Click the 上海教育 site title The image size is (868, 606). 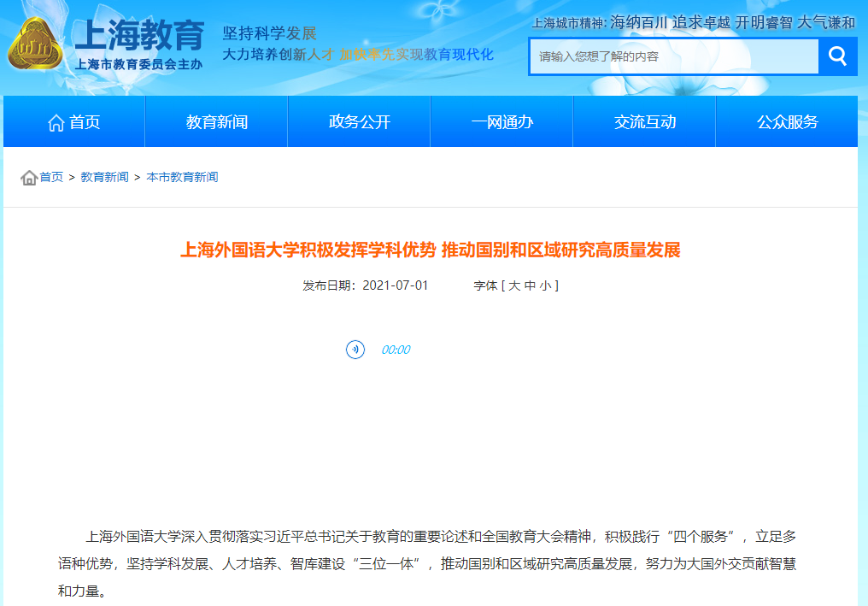click(x=141, y=32)
